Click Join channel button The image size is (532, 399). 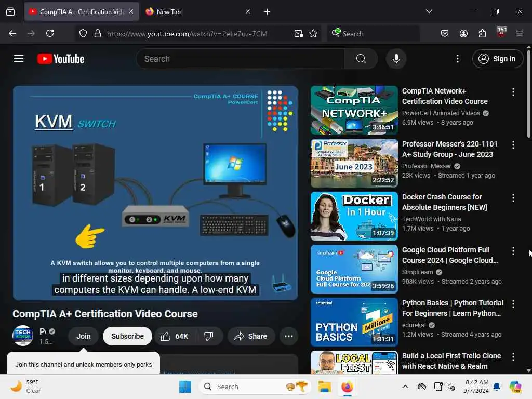pyautogui.click(x=84, y=336)
